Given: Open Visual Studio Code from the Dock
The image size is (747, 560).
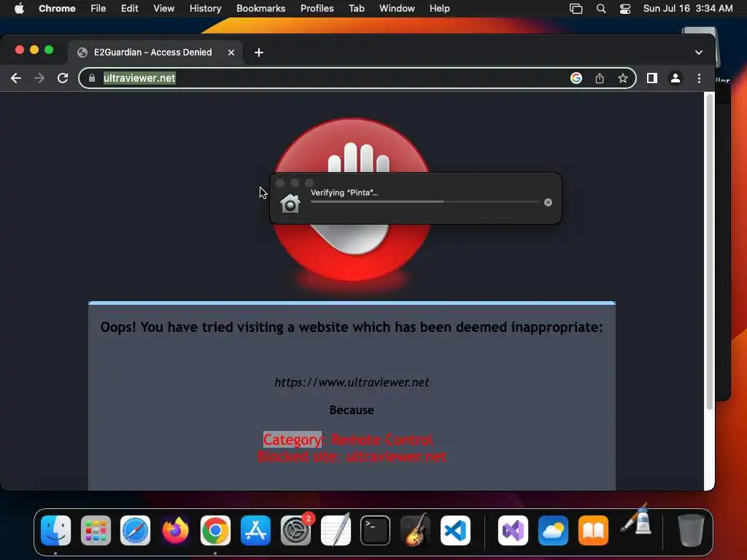Looking at the screenshot, I should click(455, 530).
